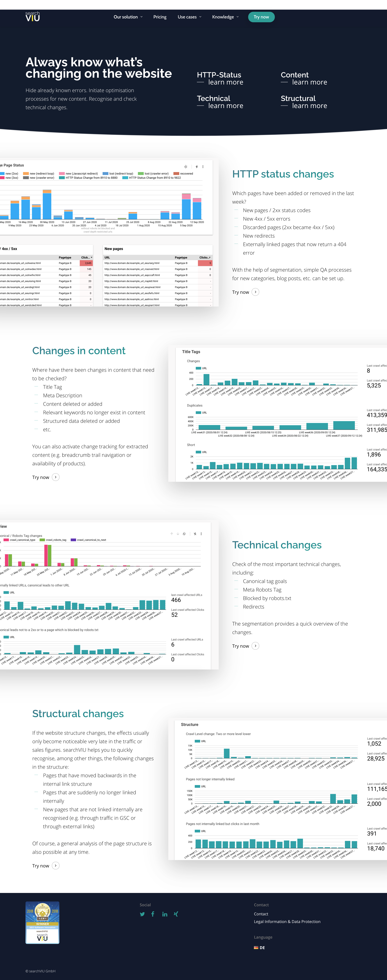Expand the Our solution dropdown menu

click(128, 17)
